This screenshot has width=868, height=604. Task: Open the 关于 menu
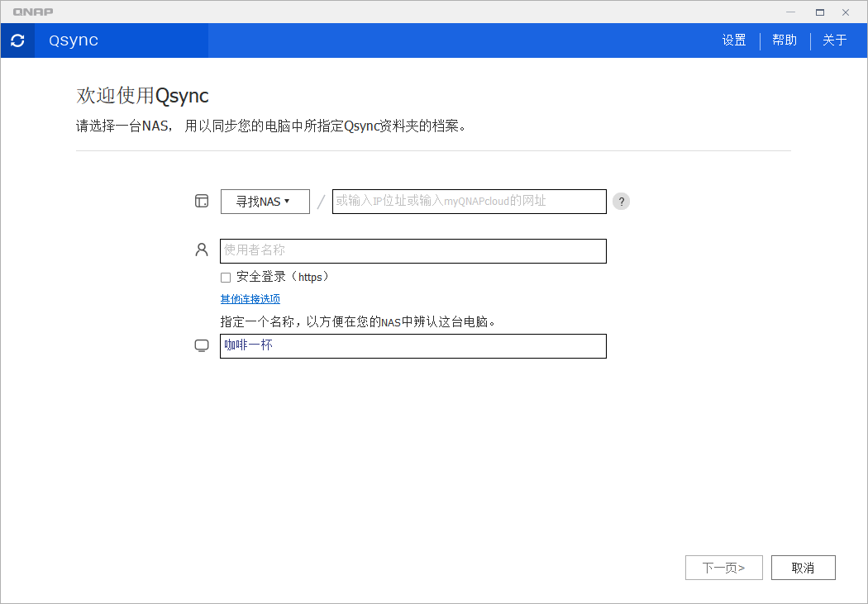click(835, 40)
